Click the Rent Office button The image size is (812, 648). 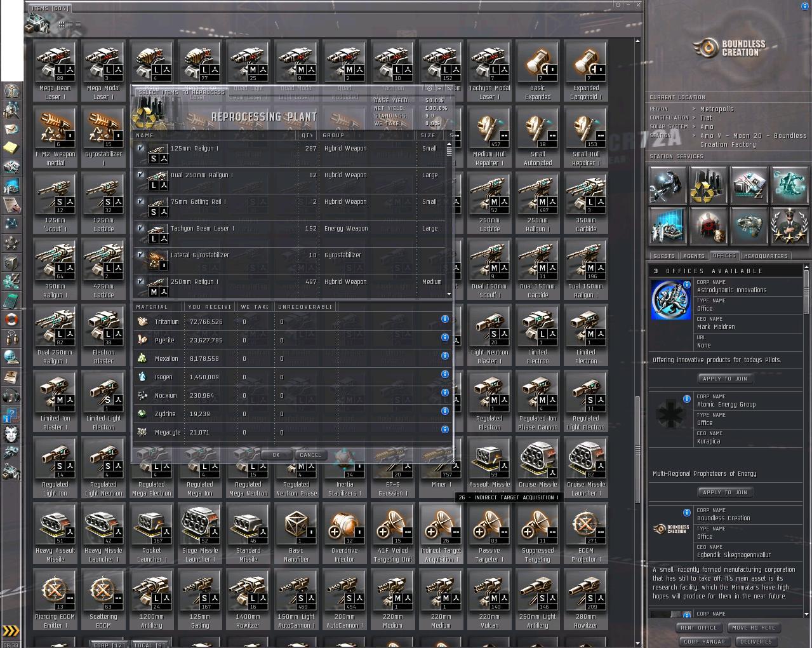(x=698, y=628)
